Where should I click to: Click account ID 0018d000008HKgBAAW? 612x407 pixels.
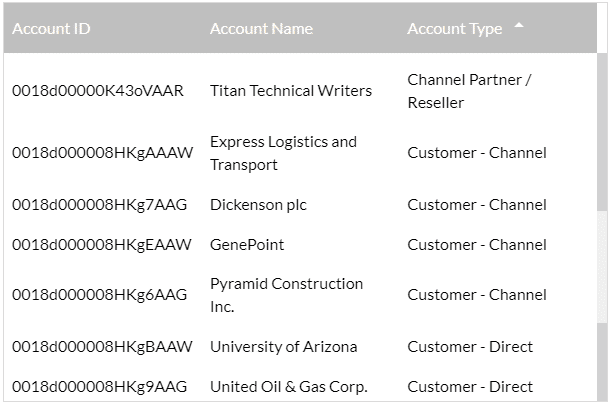[x=103, y=347]
